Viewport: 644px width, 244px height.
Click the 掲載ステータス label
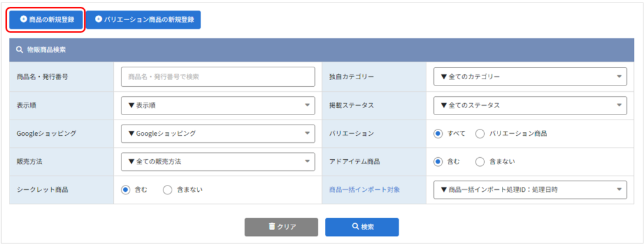(352, 105)
